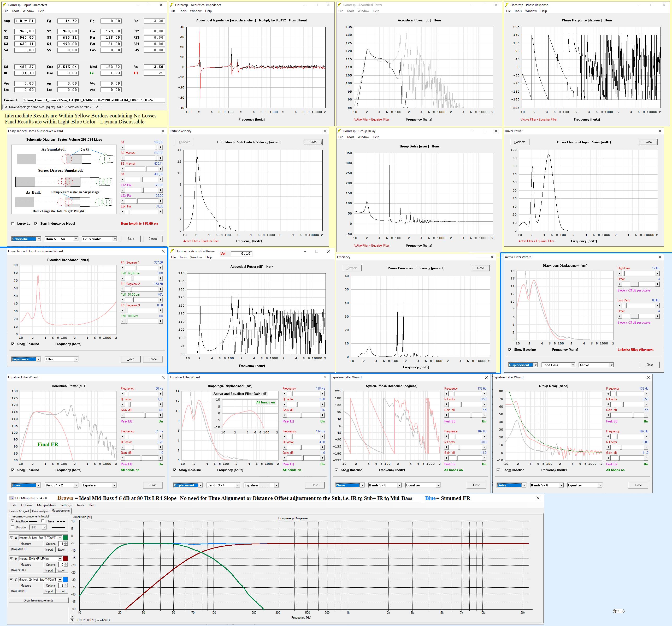The width and height of the screenshot is (672, 626).
Task: Toggle Show Baseline under System Phase Response
Action: tap(336, 470)
